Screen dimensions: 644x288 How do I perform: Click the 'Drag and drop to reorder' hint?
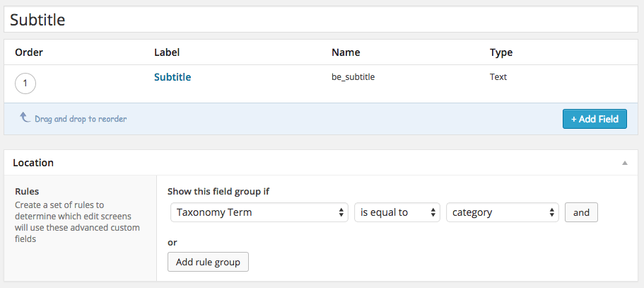[x=81, y=119]
